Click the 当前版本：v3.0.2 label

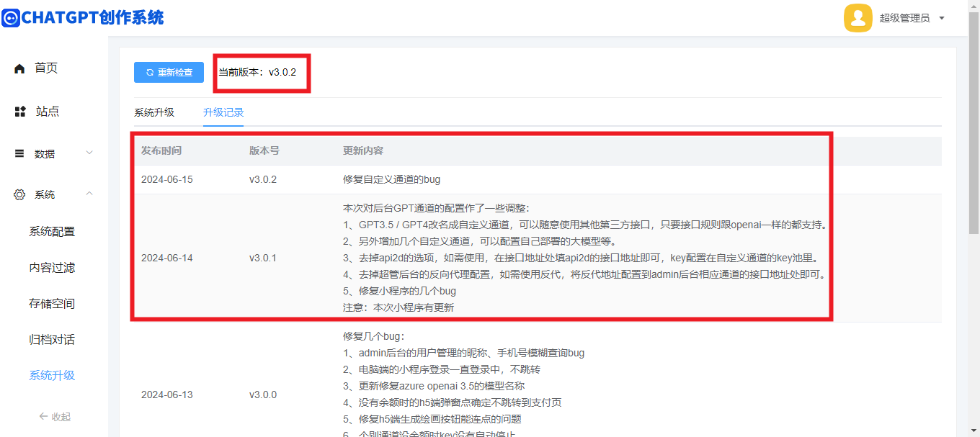tap(257, 72)
